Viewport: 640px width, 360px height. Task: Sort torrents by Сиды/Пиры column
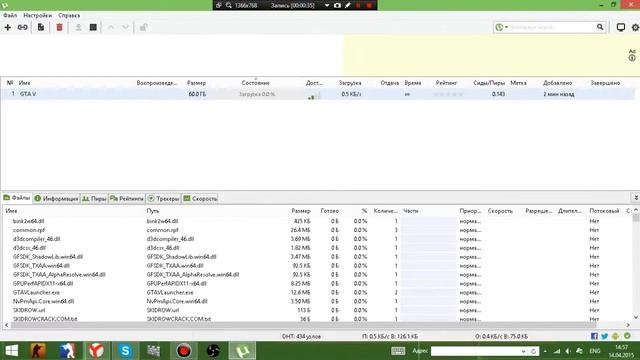pyautogui.click(x=489, y=83)
